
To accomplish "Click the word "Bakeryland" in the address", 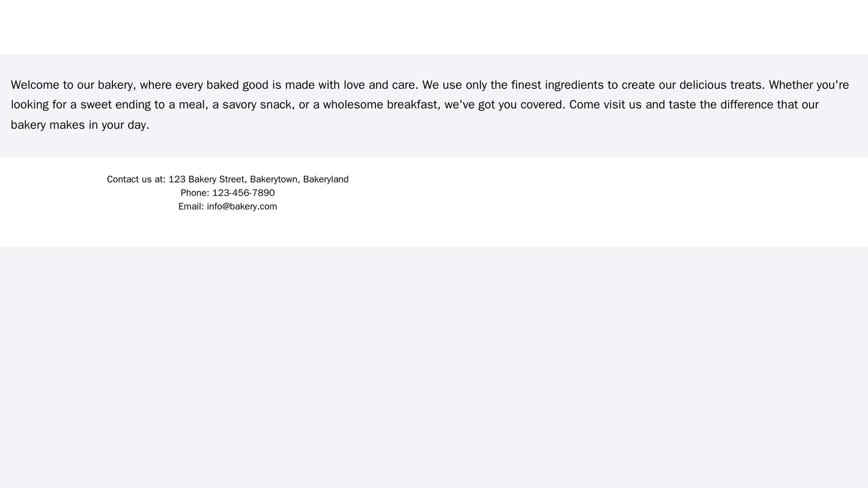I will pyautogui.click(x=326, y=179).
